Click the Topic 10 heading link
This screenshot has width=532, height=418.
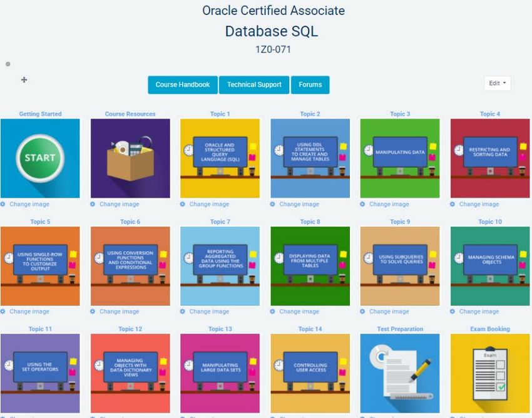(x=490, y=222)
